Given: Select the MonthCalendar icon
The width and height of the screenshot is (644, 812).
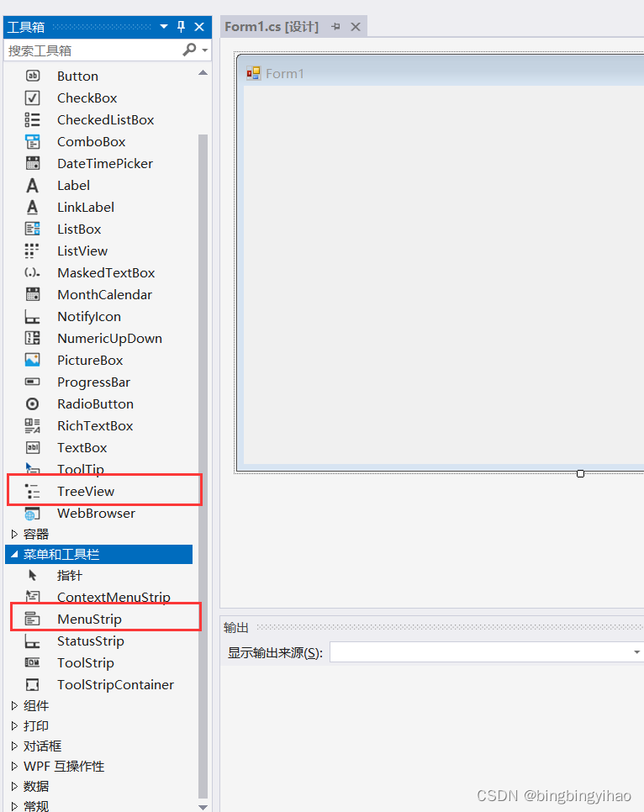Looking at the screenshot, I should point(33,294).
